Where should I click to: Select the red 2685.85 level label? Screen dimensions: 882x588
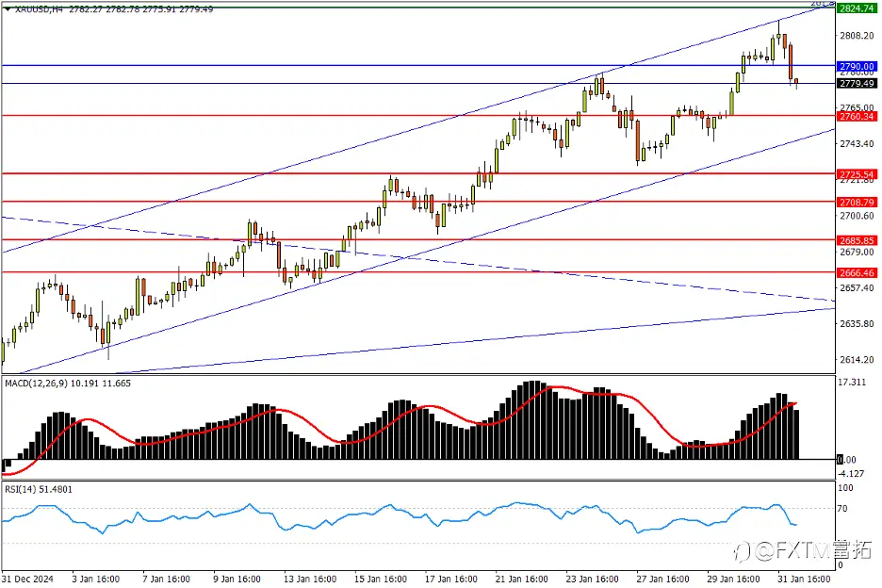[857, 240]
